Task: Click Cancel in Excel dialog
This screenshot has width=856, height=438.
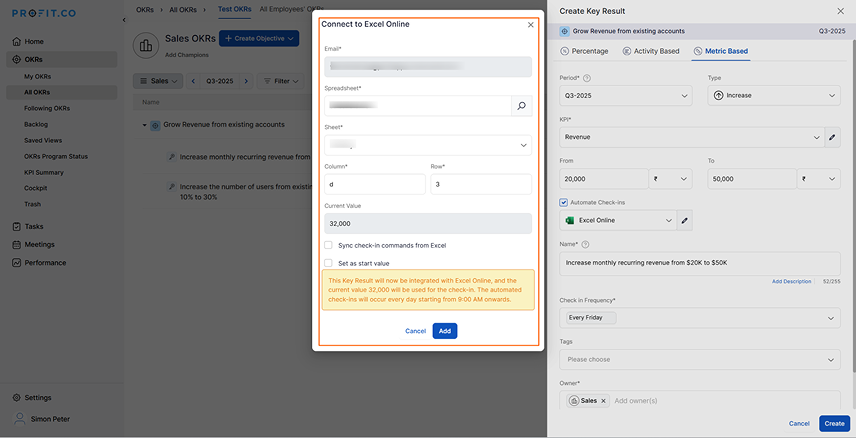Action: coord(415,331)
